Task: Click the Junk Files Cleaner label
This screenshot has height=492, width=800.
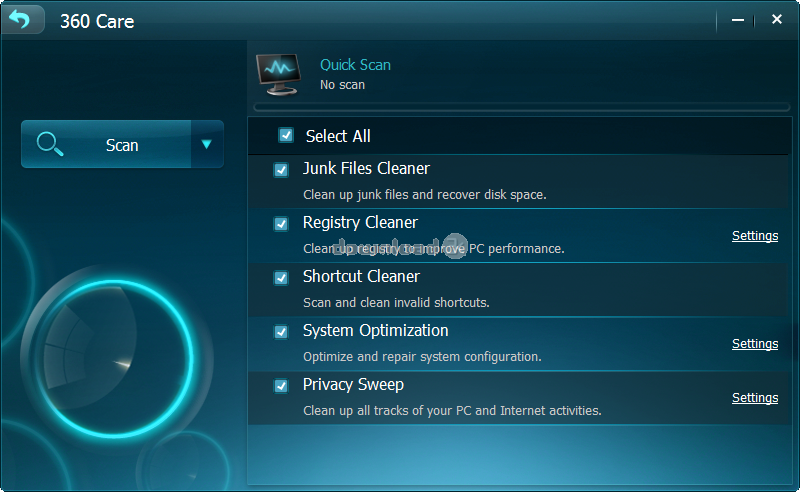Action: [x=366, y=168]
